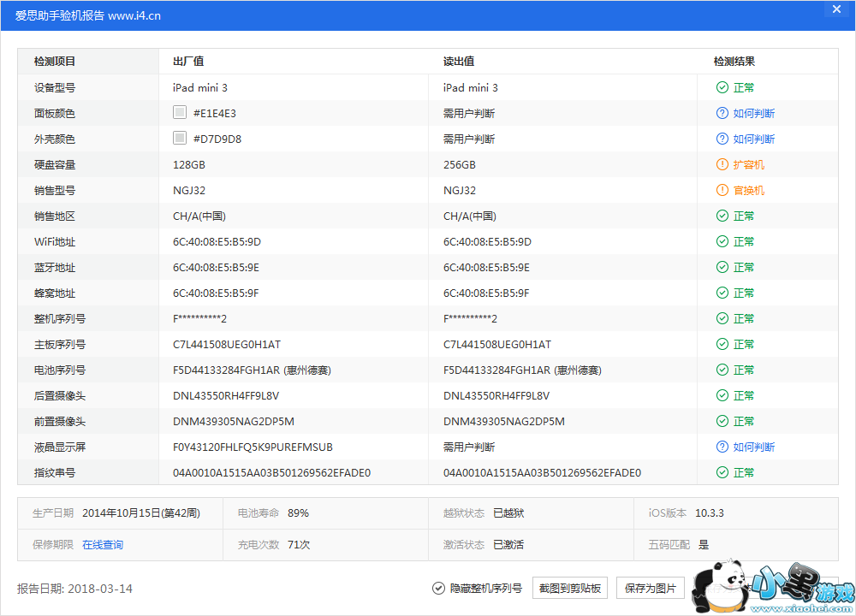
Task: Click the question mark icon for 面板颜色
Action: point(722,113)
